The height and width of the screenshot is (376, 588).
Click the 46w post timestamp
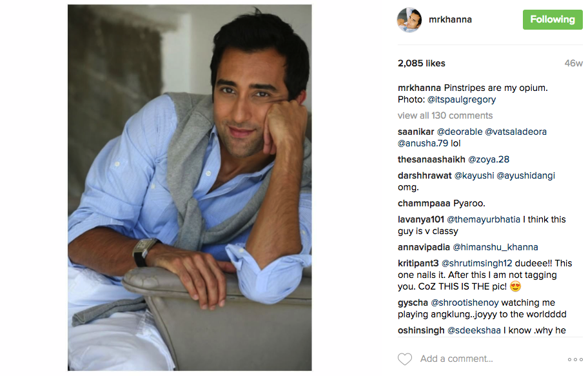(x=573, y=63)
